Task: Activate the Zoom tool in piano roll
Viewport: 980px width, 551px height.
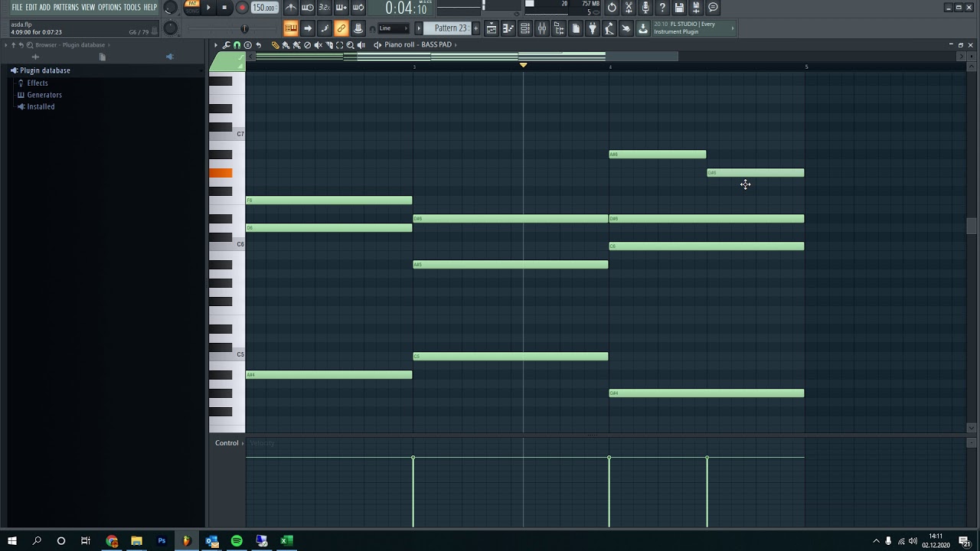Action: coord(350,45)
